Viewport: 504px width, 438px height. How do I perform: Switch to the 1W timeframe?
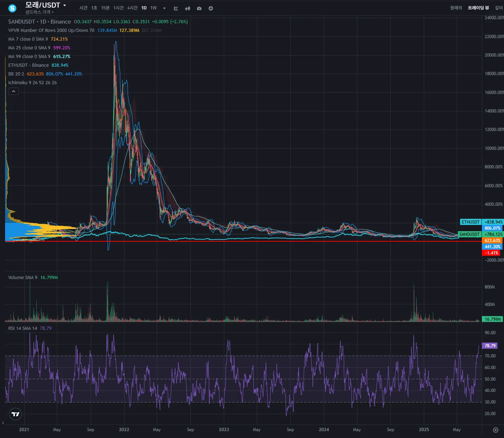pos(153,8)
